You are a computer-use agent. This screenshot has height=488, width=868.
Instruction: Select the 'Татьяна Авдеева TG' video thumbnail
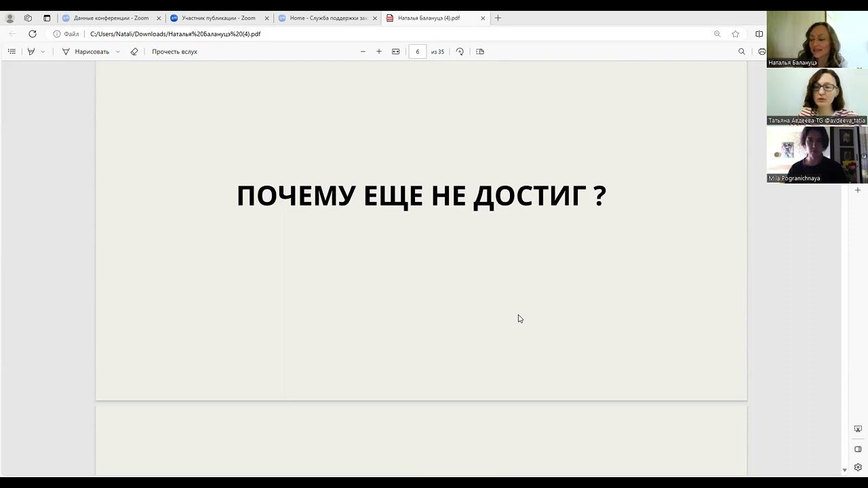(x=817, y=97)
